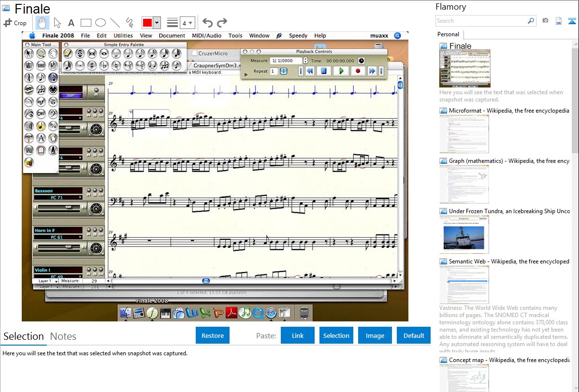Image resolution: width=579 pixels, height=392 pixels.
Task: Choose the Resize tool with percent sign
Action: click(53, 126)
